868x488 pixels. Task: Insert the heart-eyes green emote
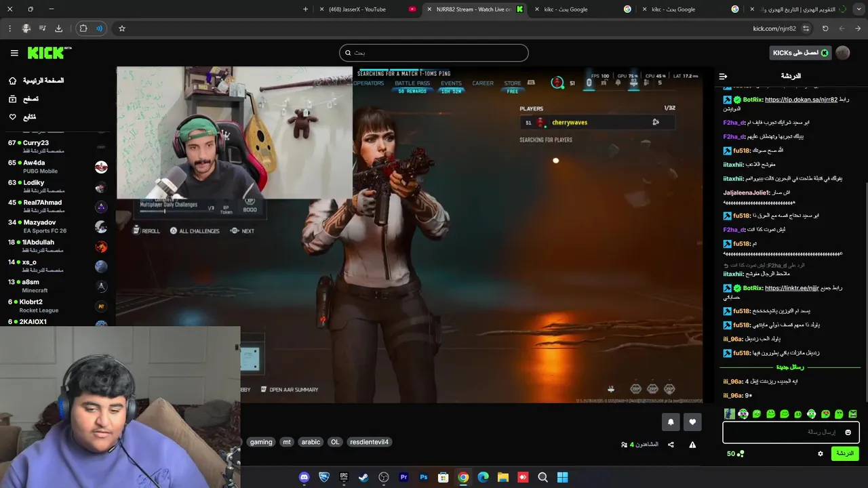click(825, 414)
